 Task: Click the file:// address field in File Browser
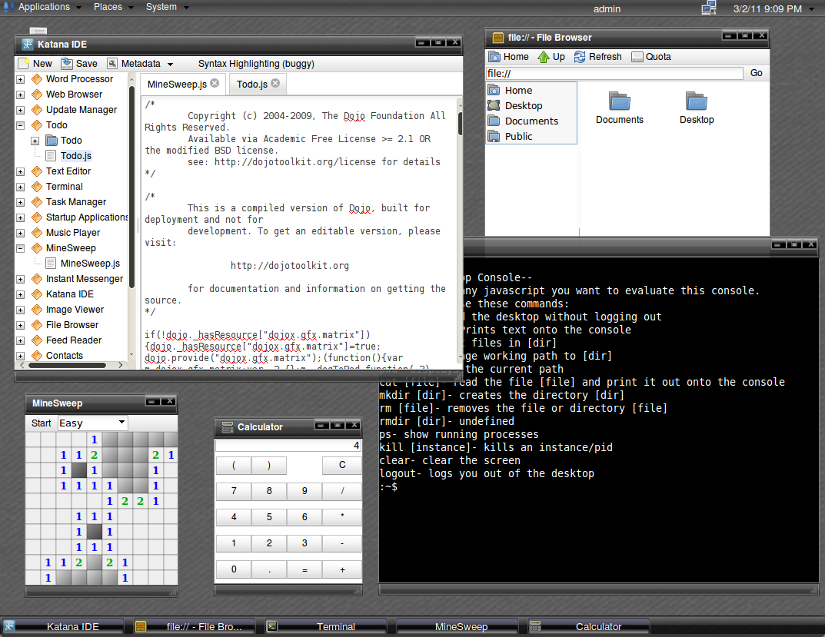[614, 73]
